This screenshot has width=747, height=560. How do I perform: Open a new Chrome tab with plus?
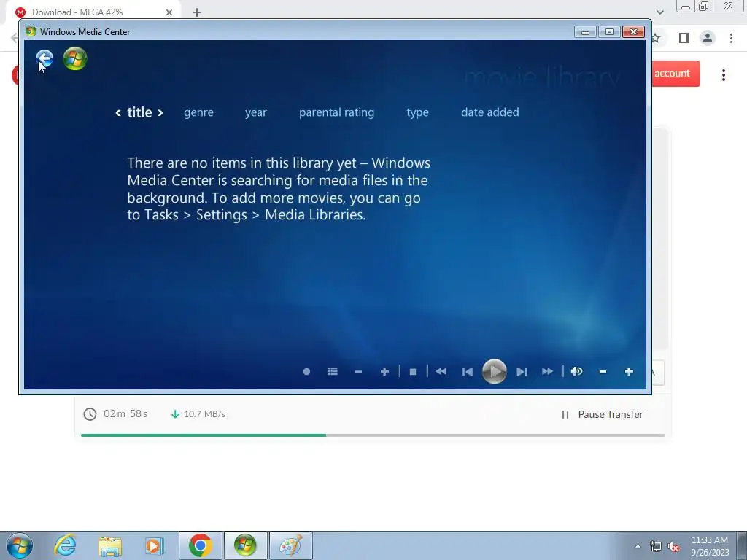coord(197,12)
